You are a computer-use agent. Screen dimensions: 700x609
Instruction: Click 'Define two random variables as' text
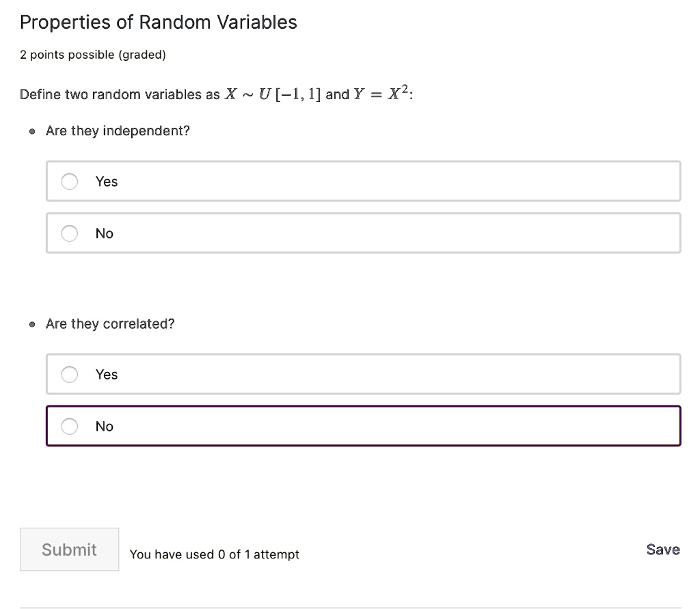point(120,95)
